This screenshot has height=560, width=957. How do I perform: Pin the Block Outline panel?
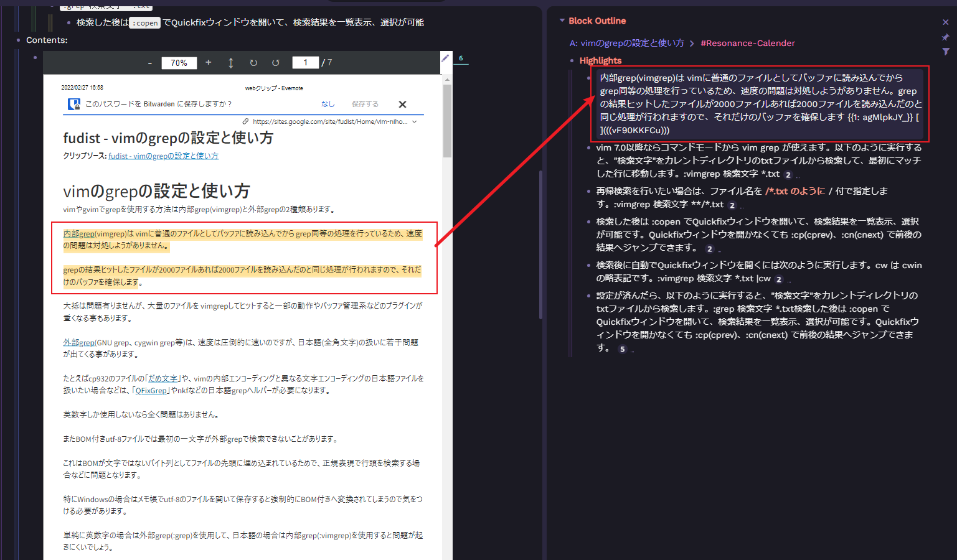pos(945,37)
